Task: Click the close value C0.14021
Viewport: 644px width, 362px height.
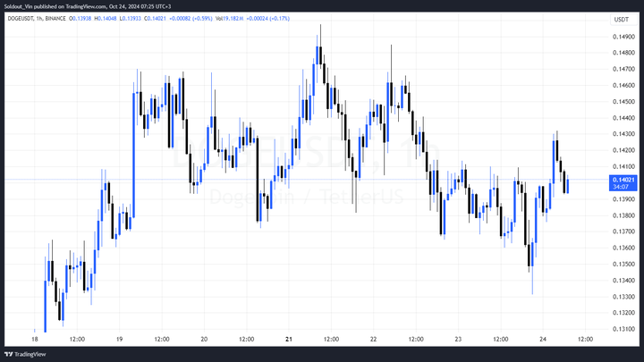Action: pyautogui.click(x=155, y=19)
